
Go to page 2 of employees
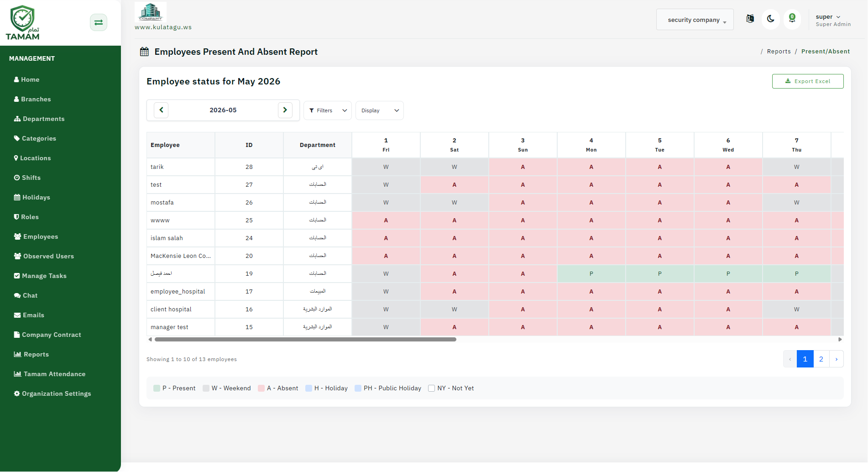pyautogui.click(x=821, y=359)
